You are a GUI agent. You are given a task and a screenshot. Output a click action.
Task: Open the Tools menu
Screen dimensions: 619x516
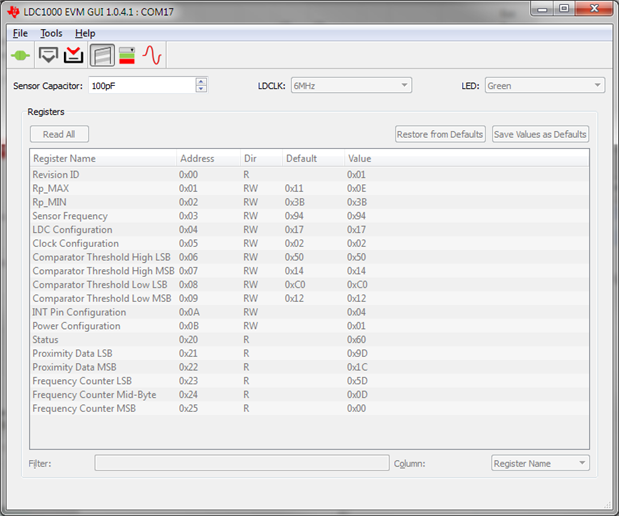(x=51, y=33)
